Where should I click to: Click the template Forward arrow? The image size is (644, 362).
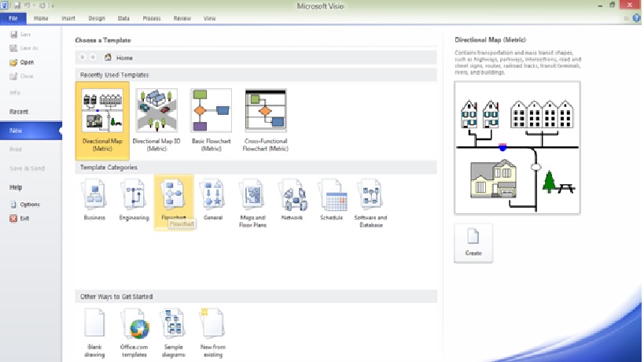93,57
